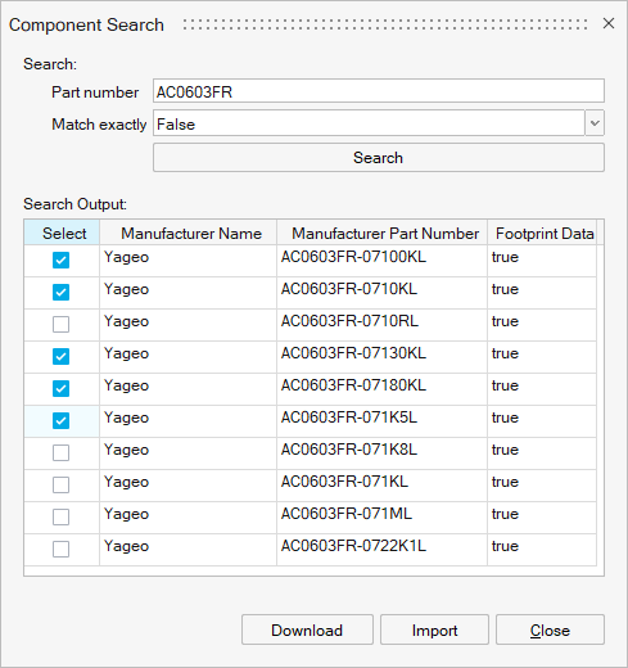Select the AC0603FR-071ML row checkbox
Image resolution: width=628 pixels, height=668 pixels.
[x=61, y=516]
